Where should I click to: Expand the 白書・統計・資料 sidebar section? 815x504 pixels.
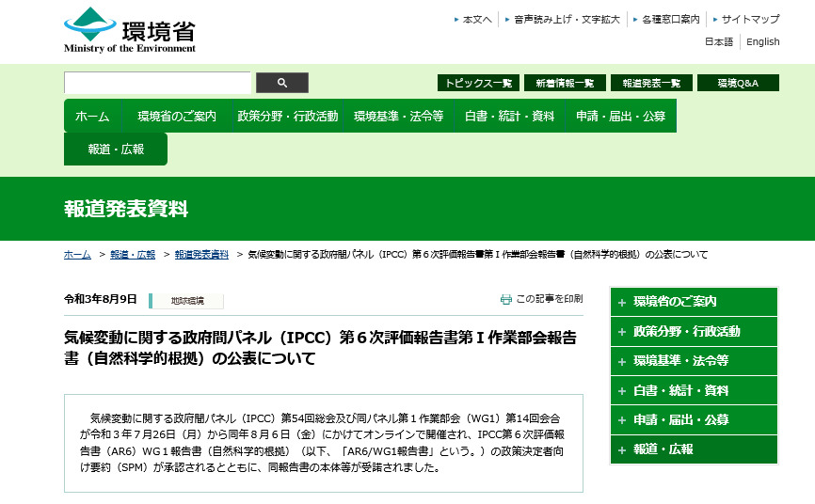[694, 390]
